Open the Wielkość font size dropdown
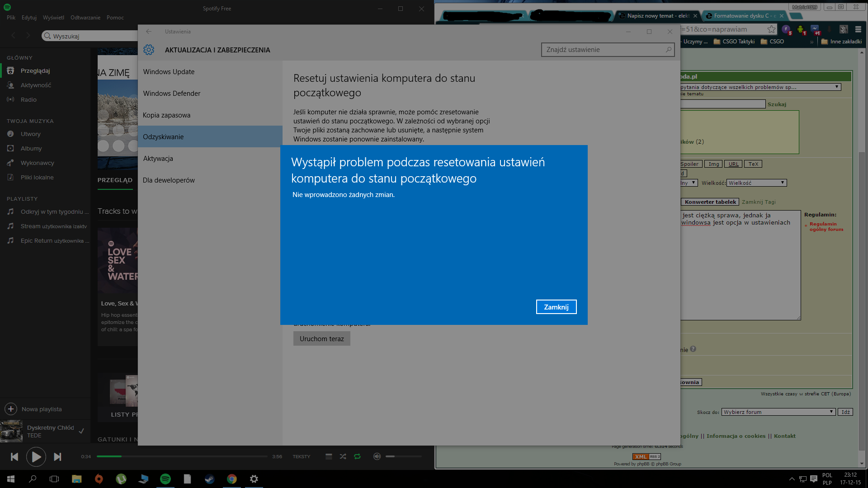The height and width of the screenshot is (488, 868). coord(756,183)
